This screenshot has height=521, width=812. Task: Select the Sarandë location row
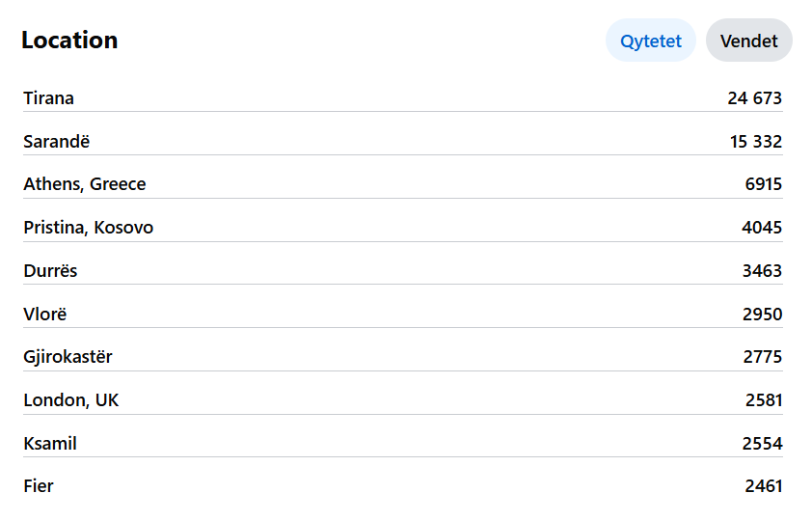403,142
